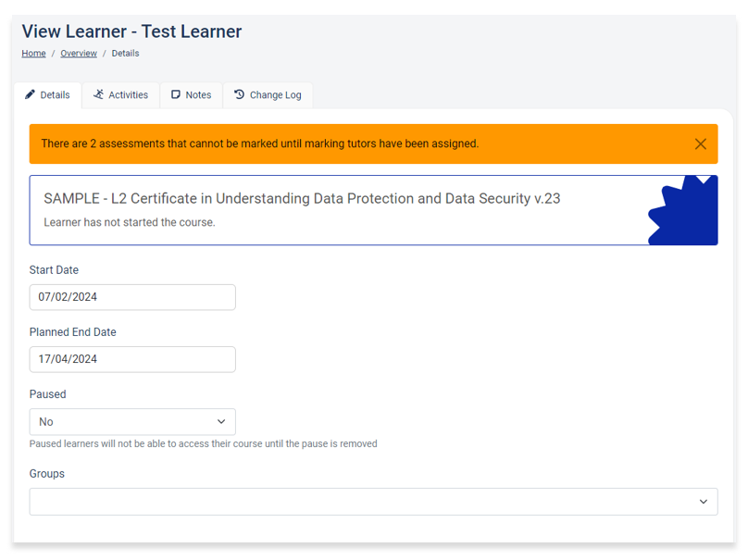This screenshot has height=560, width=748.
Task: Open the Paused dropdown
Action: (132, 422)
